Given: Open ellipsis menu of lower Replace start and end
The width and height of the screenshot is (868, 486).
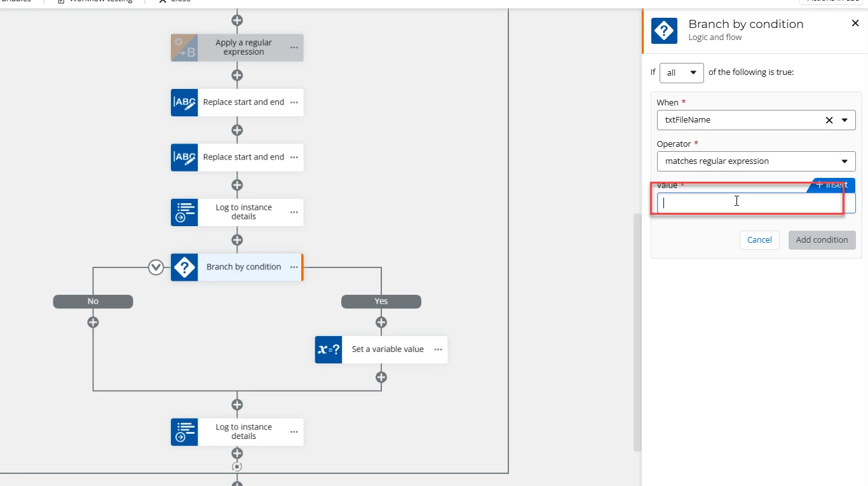Looking at the screenshot, I should [294, 158].
